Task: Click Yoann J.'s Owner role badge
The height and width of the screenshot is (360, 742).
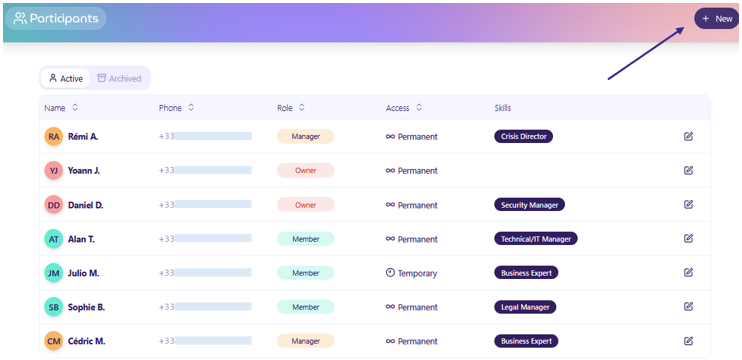Action: 306,171
